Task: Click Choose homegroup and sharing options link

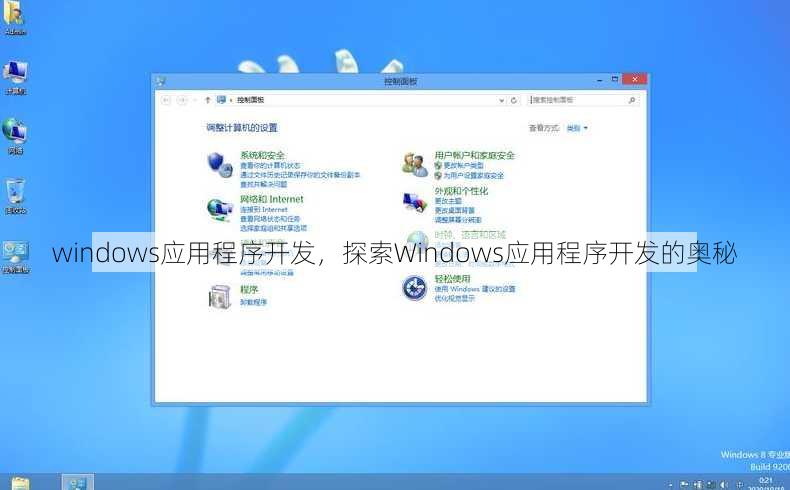Action: 273,228
